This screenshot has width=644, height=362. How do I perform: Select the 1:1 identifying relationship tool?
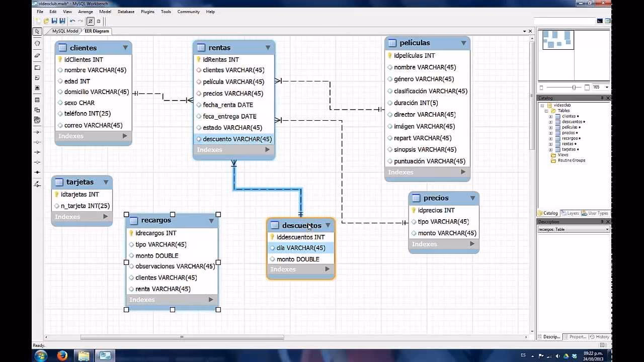[37, 152]
